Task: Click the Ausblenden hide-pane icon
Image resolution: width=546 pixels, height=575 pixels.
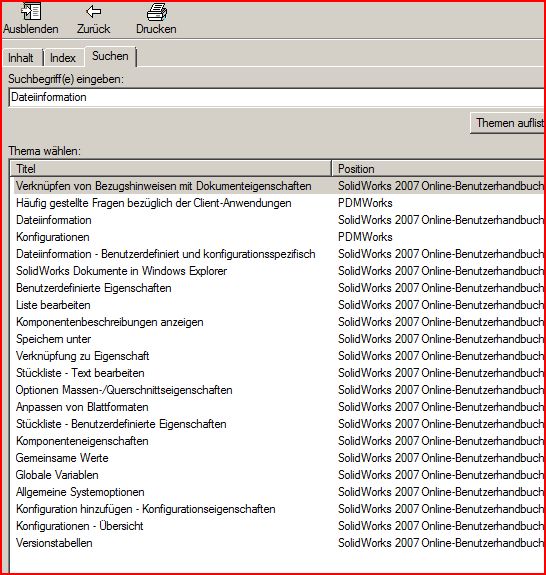Action: tap(31, 11)
